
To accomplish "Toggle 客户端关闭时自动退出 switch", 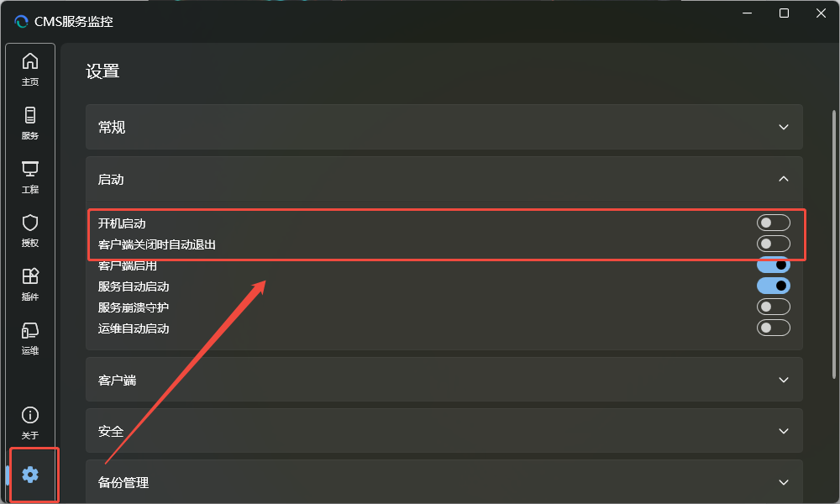I will 773,244.
